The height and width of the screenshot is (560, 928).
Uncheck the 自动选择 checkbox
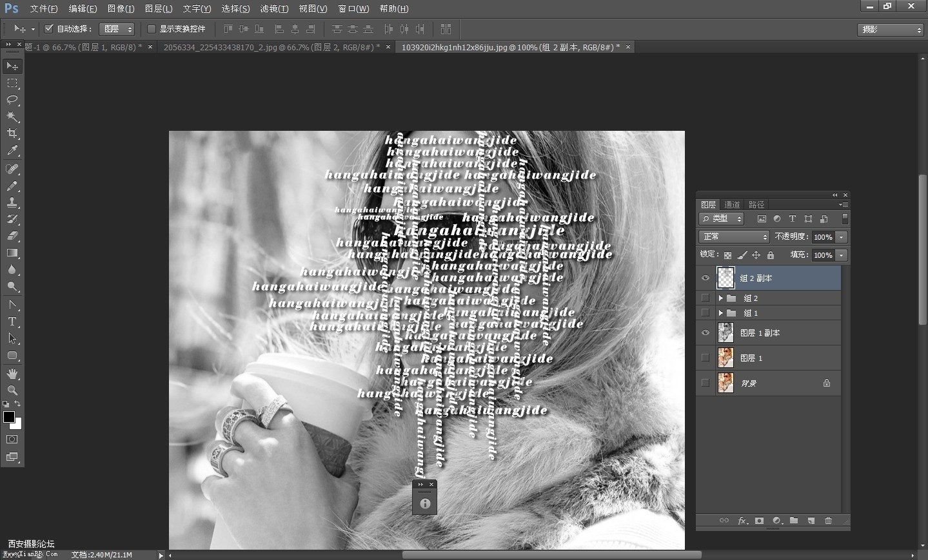[48, 28]
